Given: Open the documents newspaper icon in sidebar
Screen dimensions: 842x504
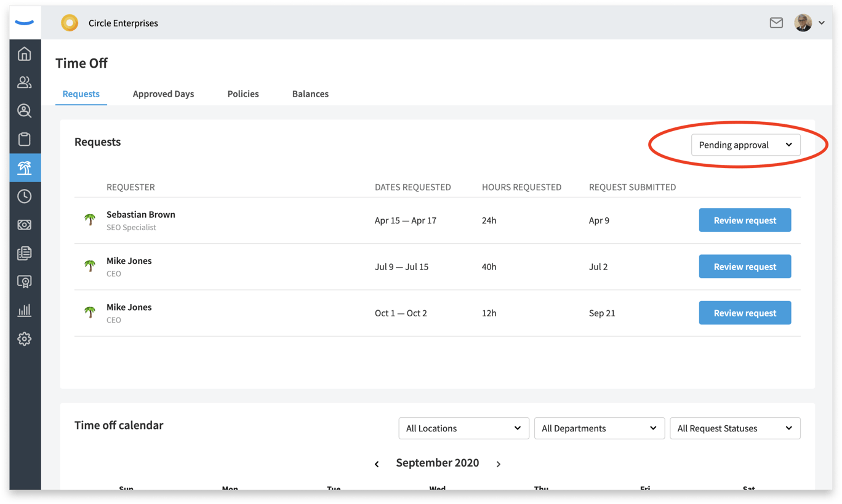Looking at the screenshot, I should (25, 254).
